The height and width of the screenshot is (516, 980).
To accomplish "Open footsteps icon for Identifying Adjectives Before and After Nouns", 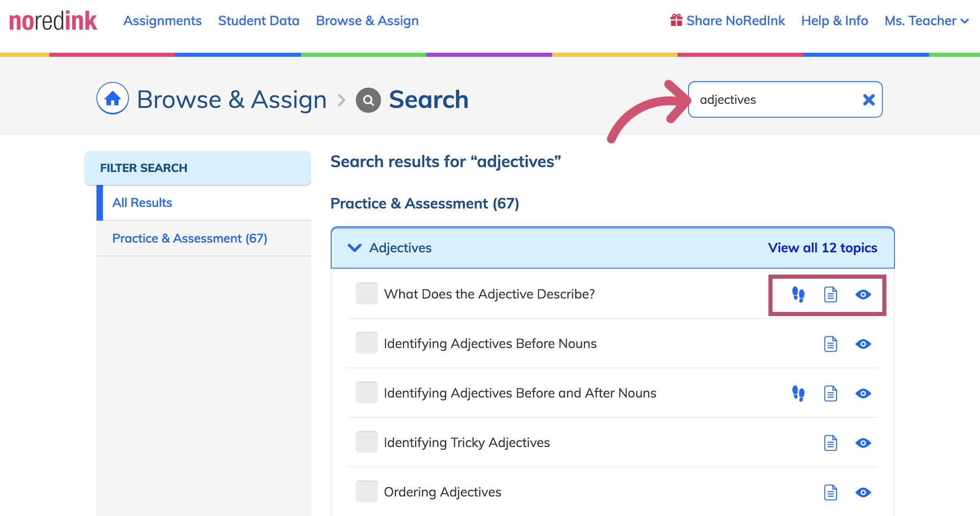I will (x=798, y=393).
